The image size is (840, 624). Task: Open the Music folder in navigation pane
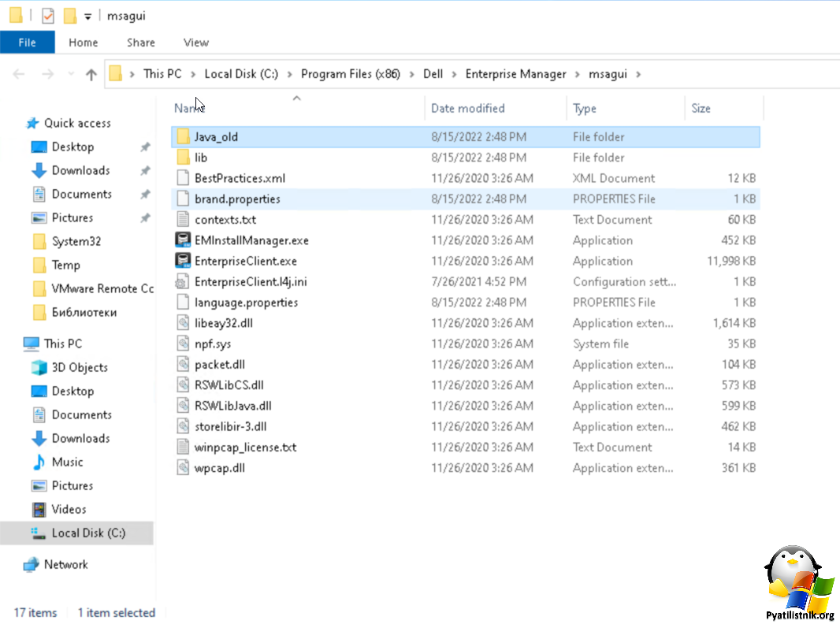tap(67, 462)
